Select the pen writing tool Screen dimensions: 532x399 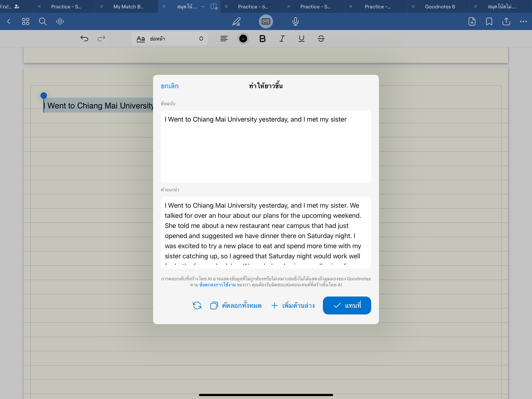[x=236, y=21]
